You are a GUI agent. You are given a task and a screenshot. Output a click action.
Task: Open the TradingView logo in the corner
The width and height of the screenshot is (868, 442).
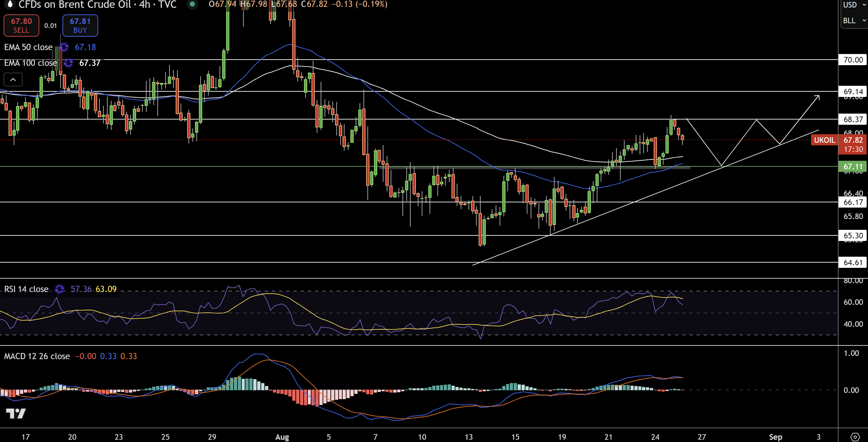[x=16, y=413]
